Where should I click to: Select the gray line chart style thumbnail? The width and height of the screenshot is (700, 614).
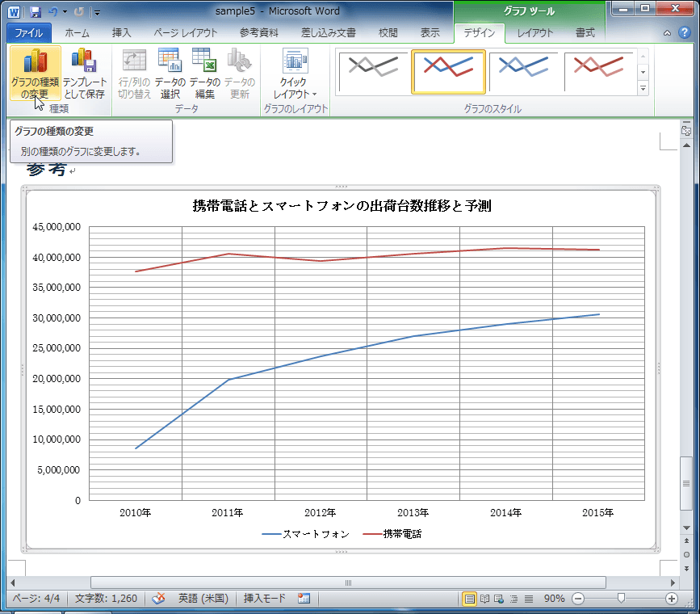(x=373, y=72)
